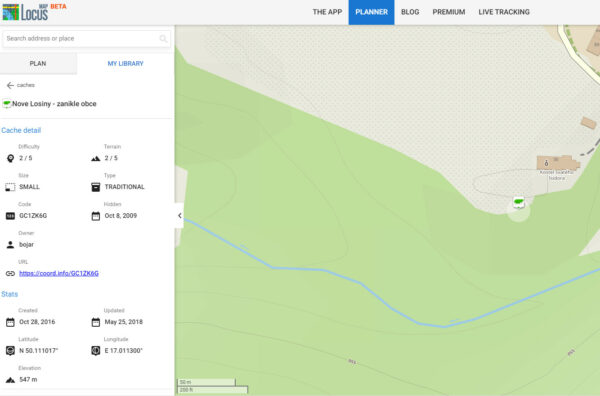Click the search magnifier icon

click(x=163, y=39)
